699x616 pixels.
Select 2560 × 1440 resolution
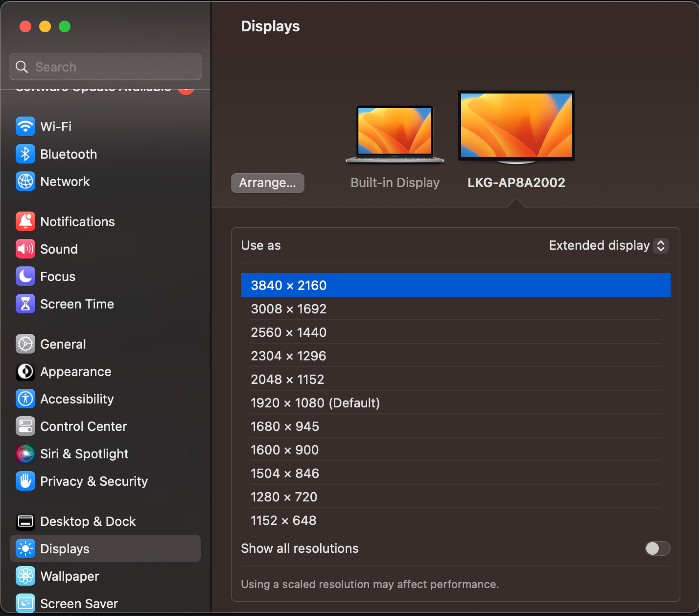(288, 332)
